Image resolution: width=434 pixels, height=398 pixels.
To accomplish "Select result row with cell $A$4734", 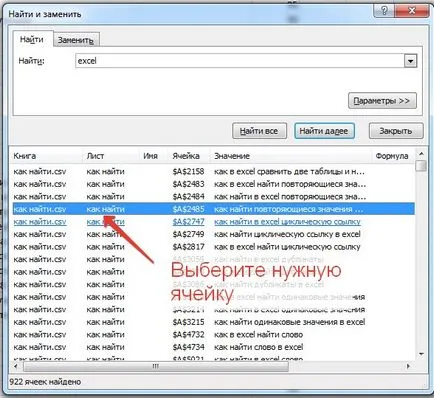I will pyautogui.click(x=213, y=347).
